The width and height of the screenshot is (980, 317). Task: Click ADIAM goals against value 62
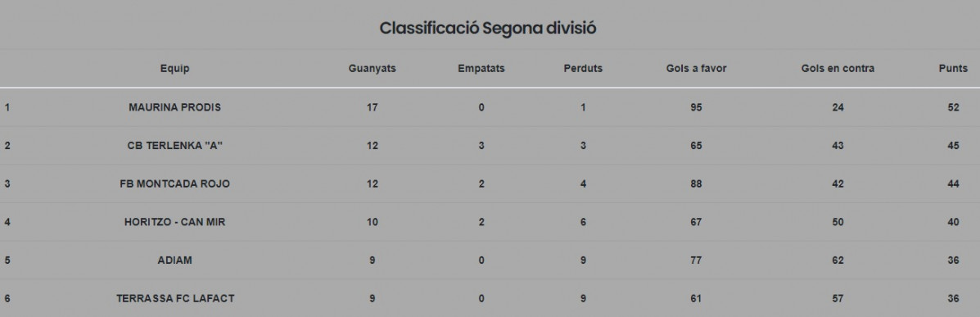tap(838, 260)
